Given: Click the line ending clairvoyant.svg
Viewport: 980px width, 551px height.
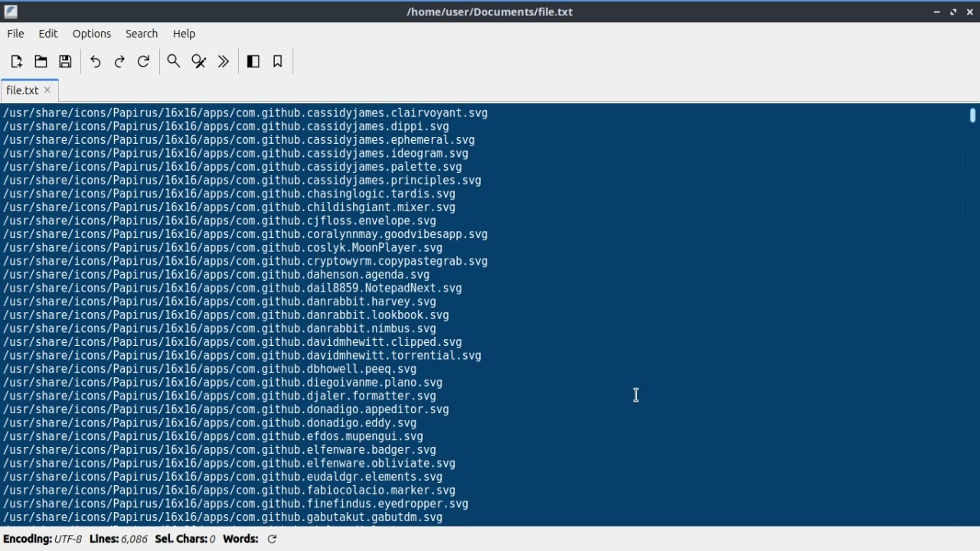Looking at the screenshot, I should tap(245, 113).
